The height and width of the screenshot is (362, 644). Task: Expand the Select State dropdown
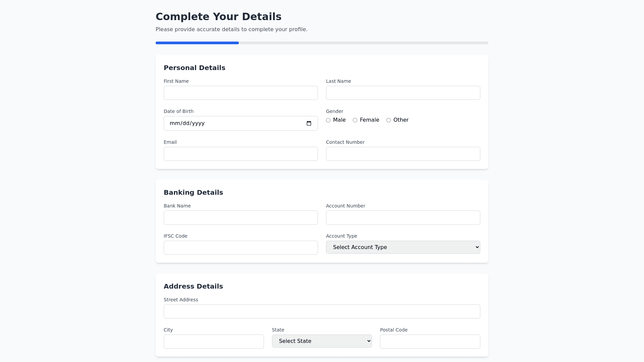click(322, 341)
